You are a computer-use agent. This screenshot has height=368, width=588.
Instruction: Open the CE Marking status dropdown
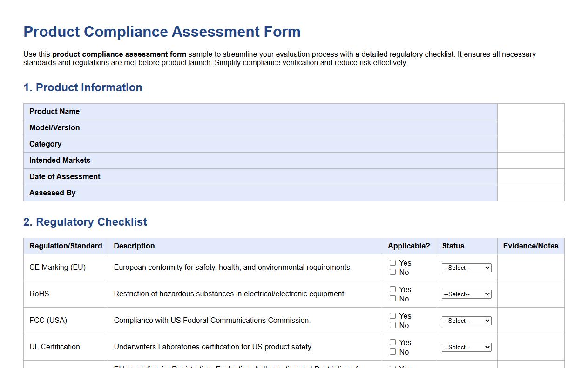(466, 268)
